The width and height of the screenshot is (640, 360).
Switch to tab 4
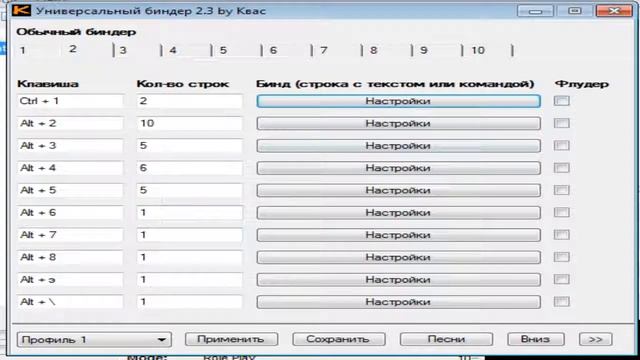point(173,50)
